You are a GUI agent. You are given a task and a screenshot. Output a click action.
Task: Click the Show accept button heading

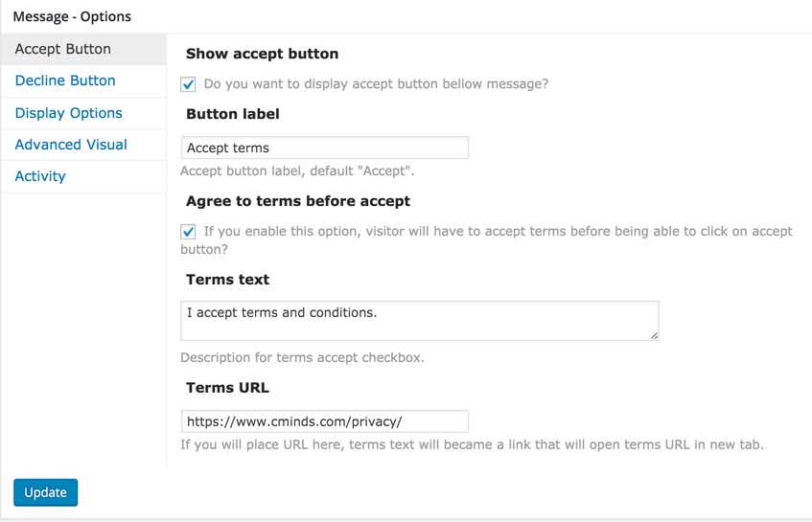[262, 54]
